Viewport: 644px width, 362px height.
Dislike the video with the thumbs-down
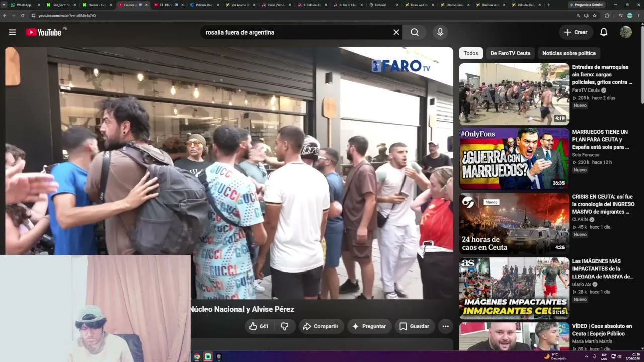coord(285,326)
